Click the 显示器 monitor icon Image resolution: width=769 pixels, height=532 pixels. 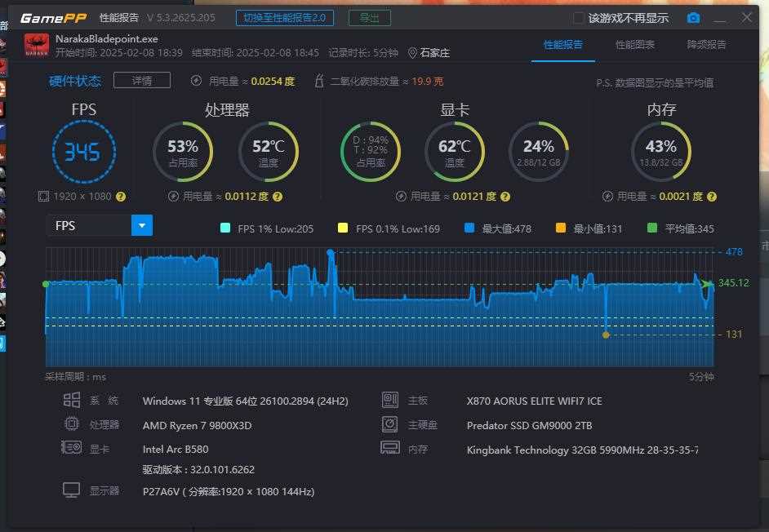[72, 490]
